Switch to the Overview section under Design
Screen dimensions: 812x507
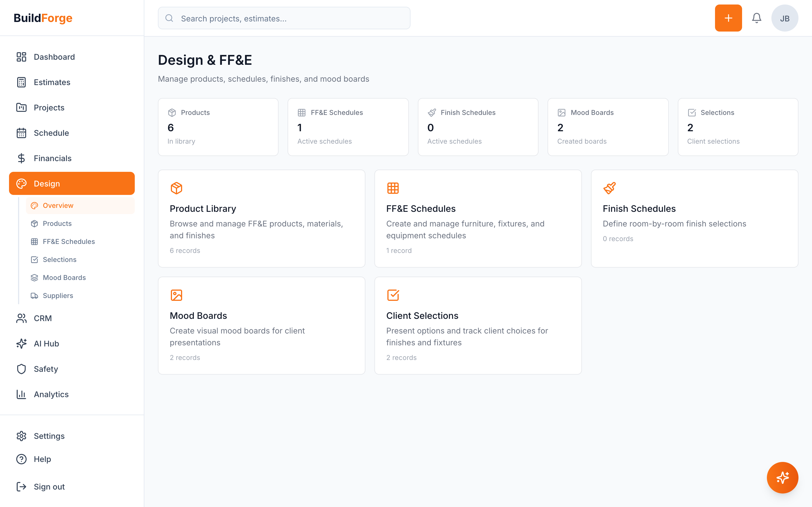coord(58,205)
